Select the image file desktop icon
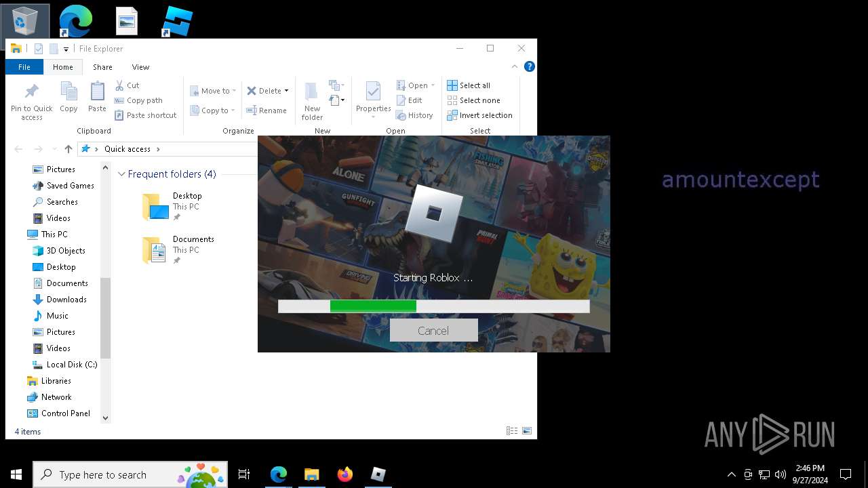This screenshot has width=868, height=488. coord(127,21)
